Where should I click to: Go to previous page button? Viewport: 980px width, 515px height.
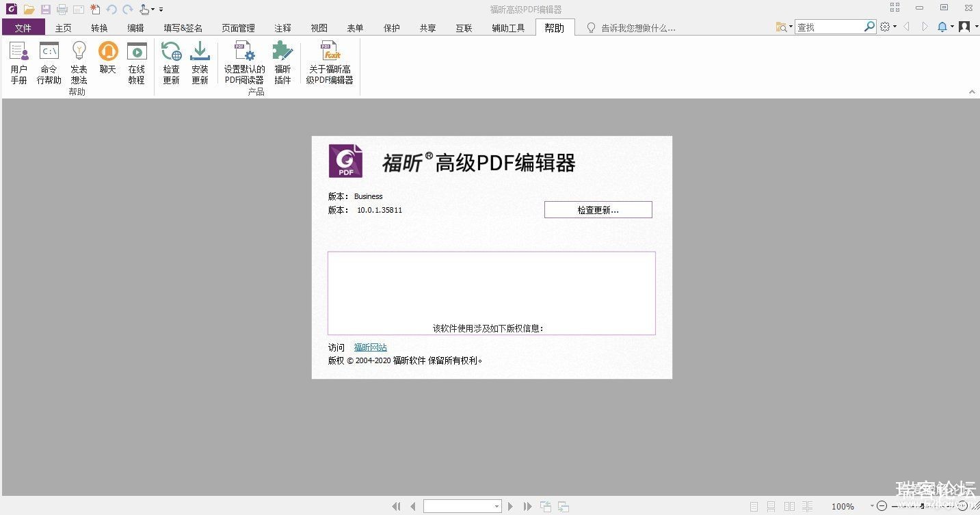tap(412, 506)
